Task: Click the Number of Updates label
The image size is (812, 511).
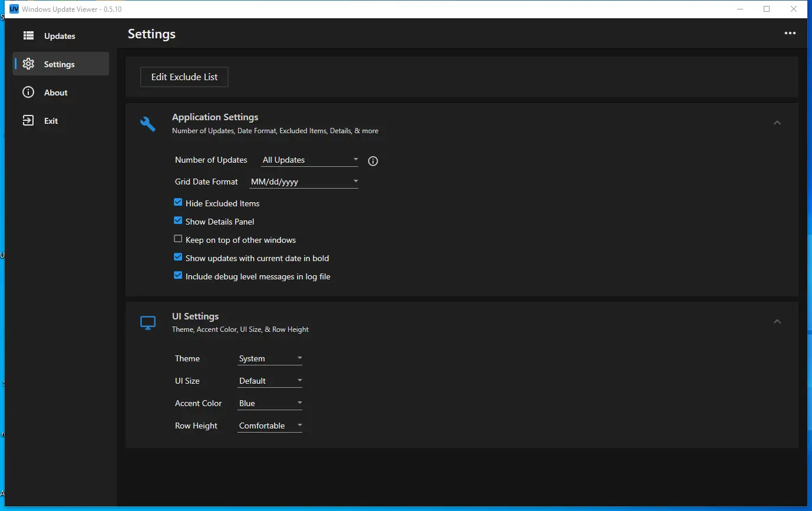Action: pyautogui.click(x=211, y=160)
